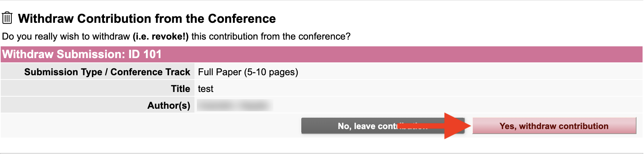
Task: Click the bold (i.e. revoke!) warning text
Action: (x=160, y=36)
